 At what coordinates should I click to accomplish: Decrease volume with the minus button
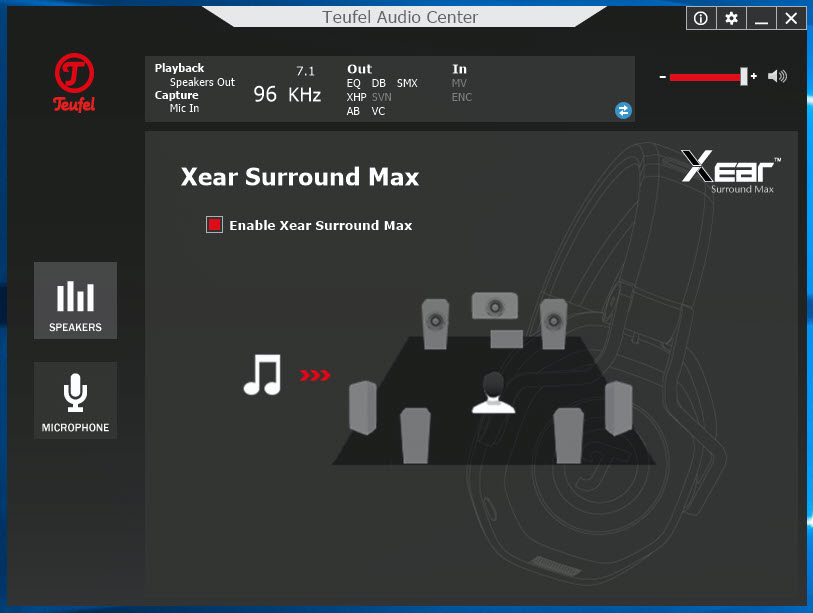coord(663,77)
